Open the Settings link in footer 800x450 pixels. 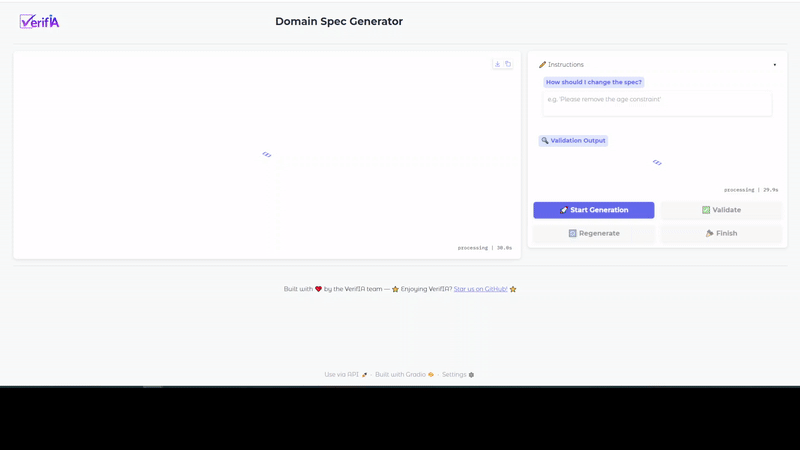click(458, 374)
